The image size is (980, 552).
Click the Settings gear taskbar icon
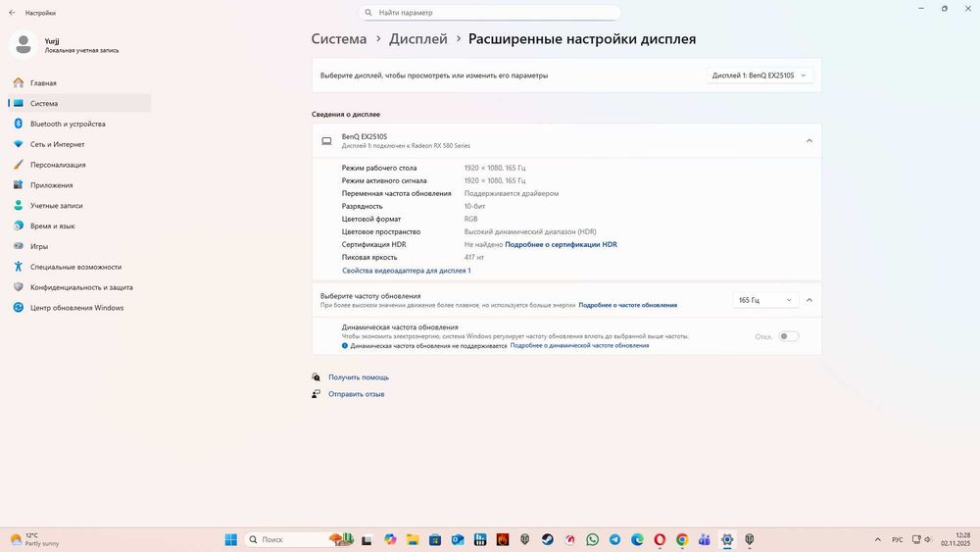click(x=727, y=539)
